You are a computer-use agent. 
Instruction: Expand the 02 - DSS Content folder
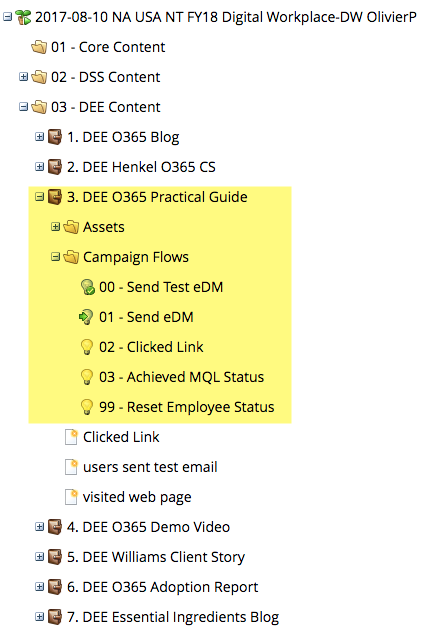point(23,76)
